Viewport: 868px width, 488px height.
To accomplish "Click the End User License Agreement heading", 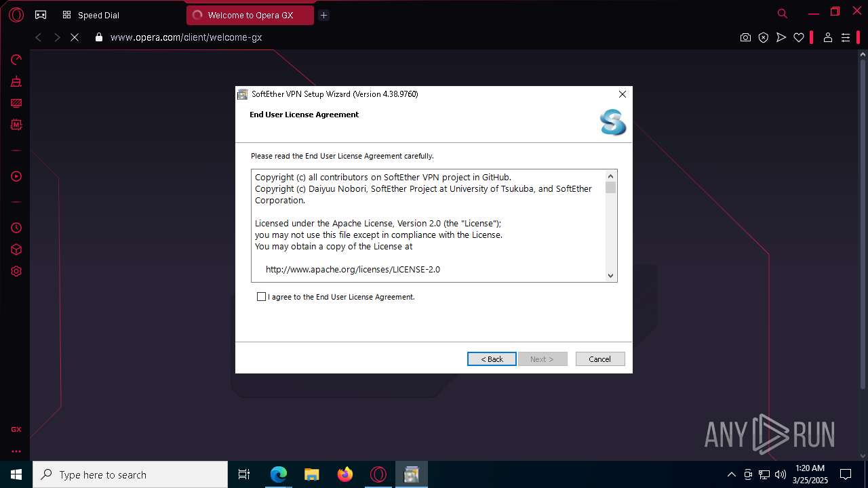I will [304, 115].
